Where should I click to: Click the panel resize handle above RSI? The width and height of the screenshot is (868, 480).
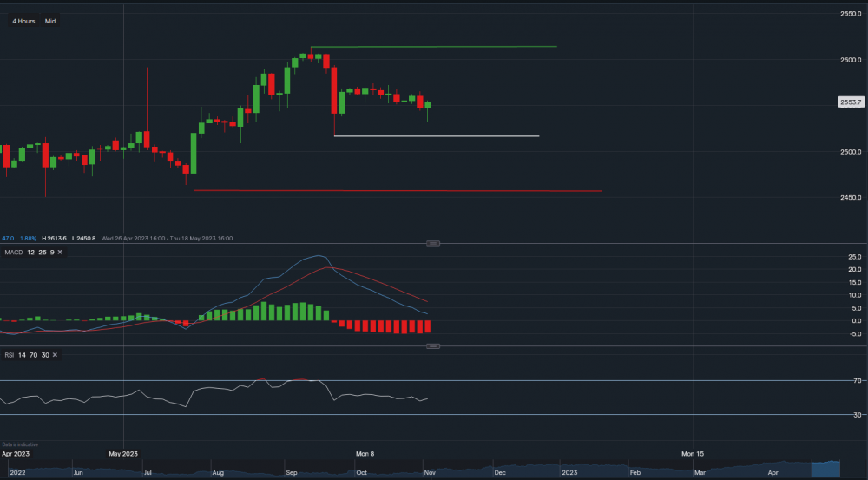434,346
